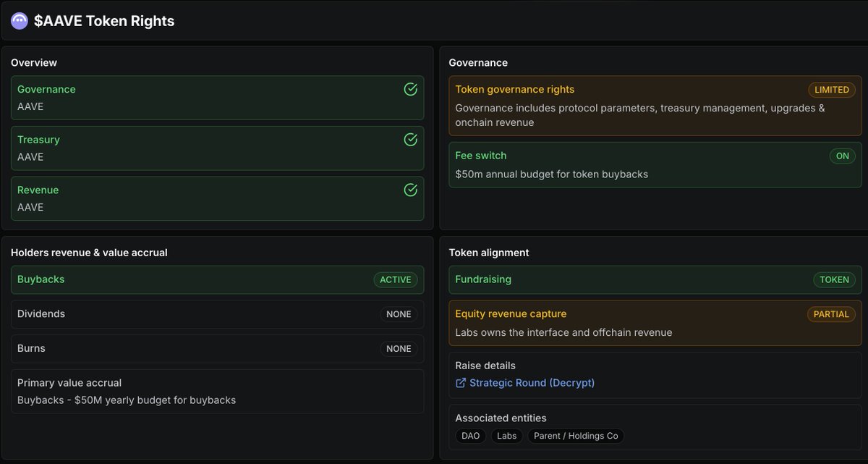Click the ACTIVE badge next to Buybacks
This screenshot has width=868, height=464.
tap(396, 279)
